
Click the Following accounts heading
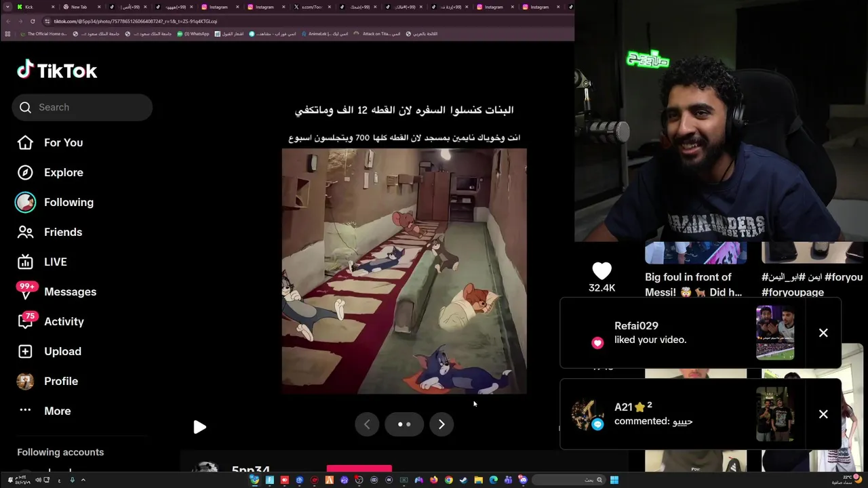pos(60,452)
